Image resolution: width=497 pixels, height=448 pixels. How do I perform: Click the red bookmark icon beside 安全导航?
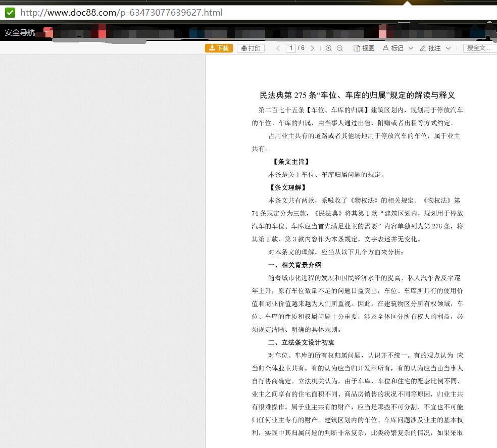coord(48,33)
